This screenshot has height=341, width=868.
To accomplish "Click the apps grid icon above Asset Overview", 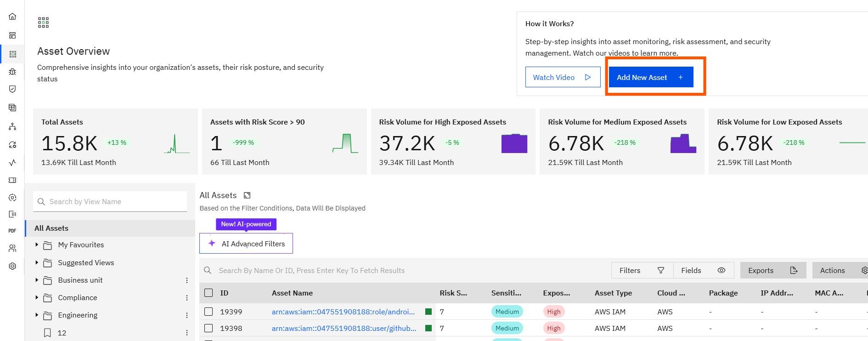I will [x=43, y=23].
